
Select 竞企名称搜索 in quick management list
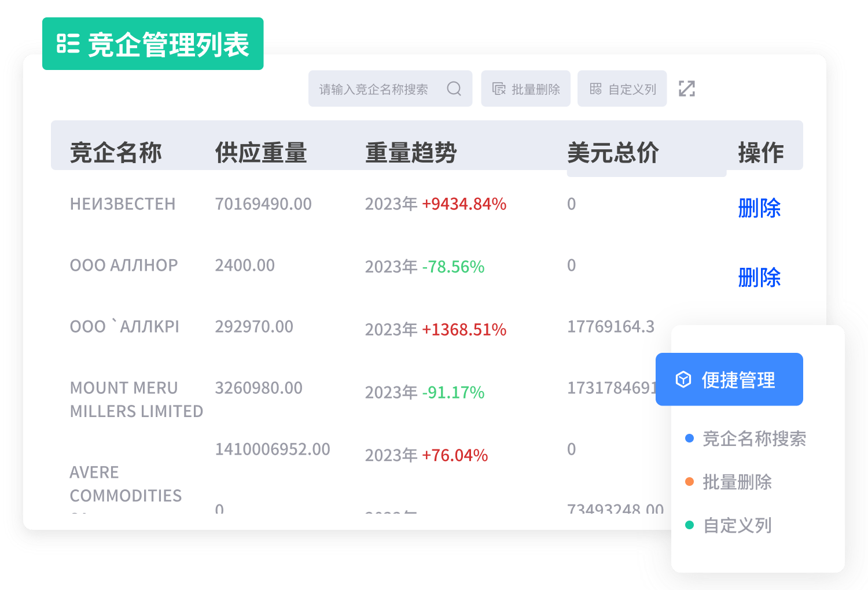coord(754,438)
